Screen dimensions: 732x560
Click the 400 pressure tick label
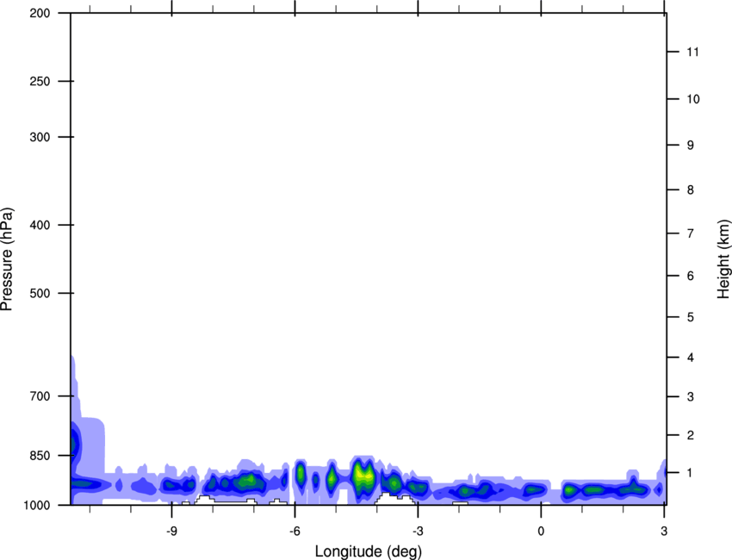(x=40, y=225)
